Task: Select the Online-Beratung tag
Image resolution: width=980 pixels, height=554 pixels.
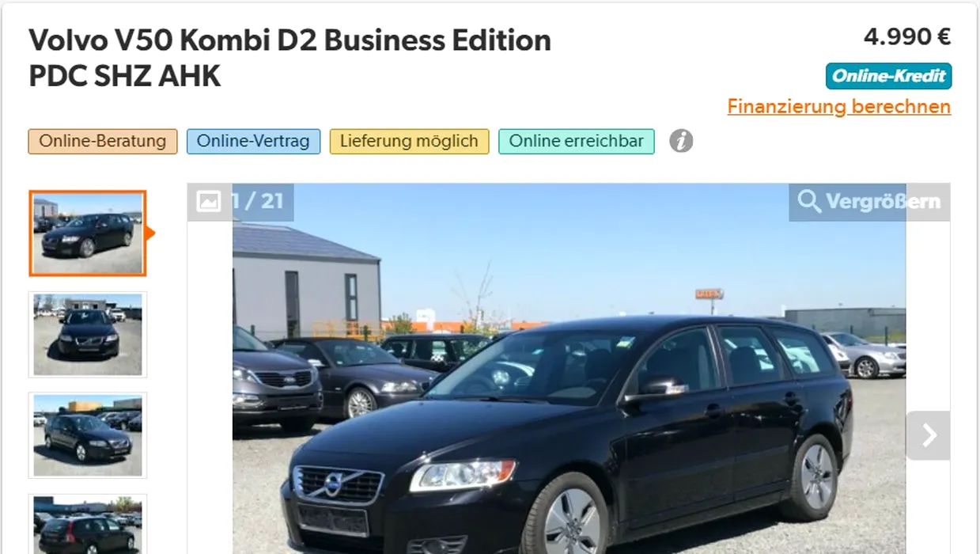Action: click(x=103, y=142)
